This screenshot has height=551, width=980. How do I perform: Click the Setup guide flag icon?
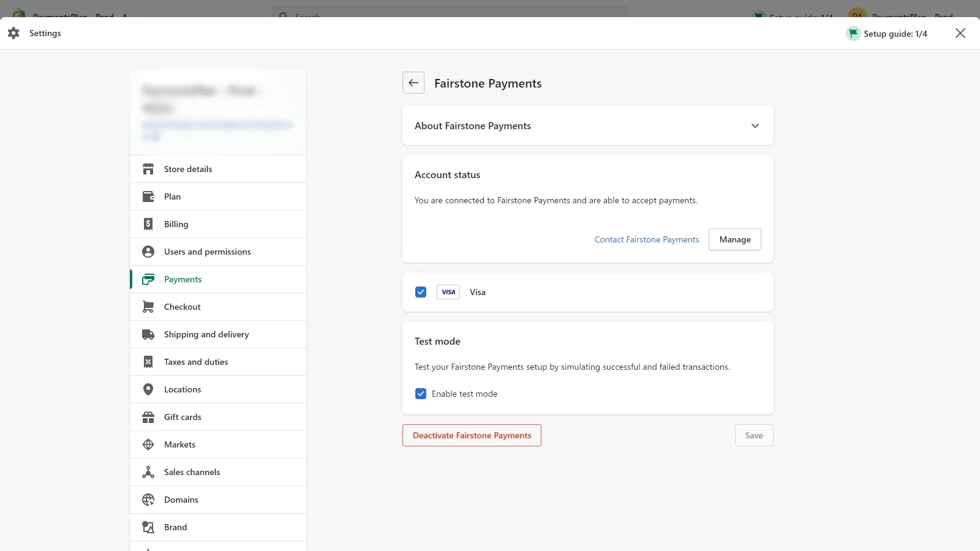point(853,33)
